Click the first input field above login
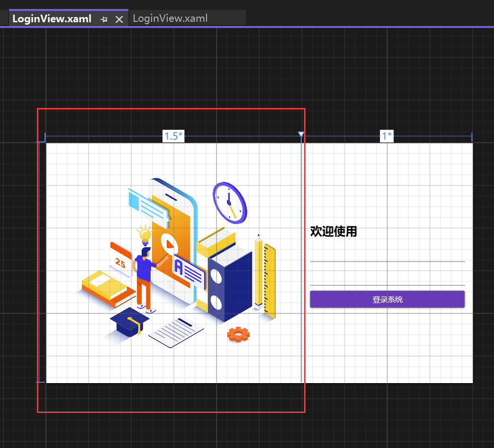The width and height of the screenshot is (494, 448). [x=387, y=256]
